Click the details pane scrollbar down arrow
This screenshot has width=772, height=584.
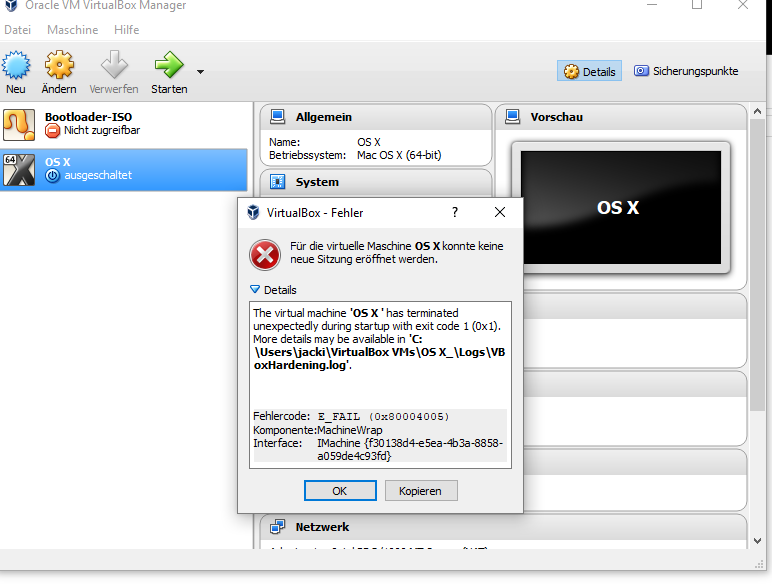758,540
